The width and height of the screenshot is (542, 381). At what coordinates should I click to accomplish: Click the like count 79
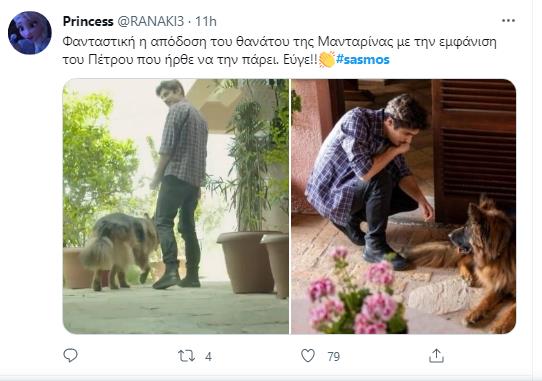334,356
